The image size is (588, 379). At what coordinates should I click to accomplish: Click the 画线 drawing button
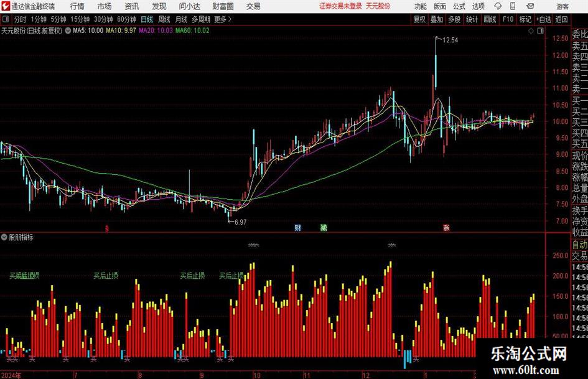(490, 19)
